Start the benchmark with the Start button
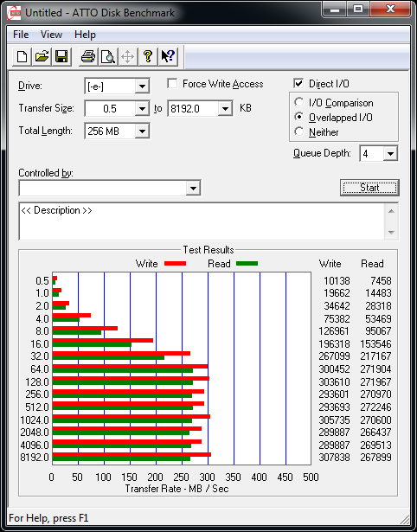417x532 pixels. [x=369, y=188]
